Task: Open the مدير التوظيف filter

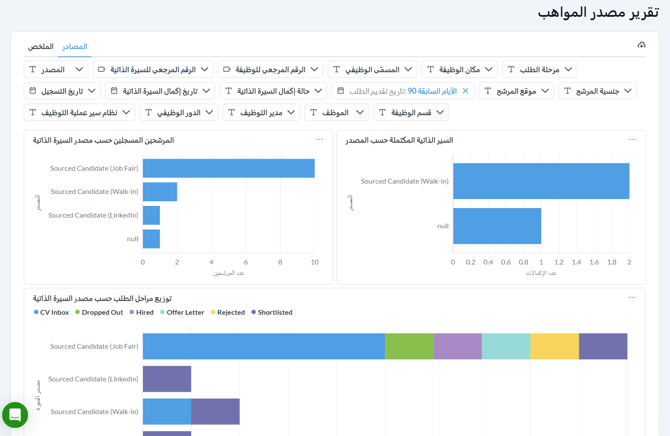Action: pos(260,113)
